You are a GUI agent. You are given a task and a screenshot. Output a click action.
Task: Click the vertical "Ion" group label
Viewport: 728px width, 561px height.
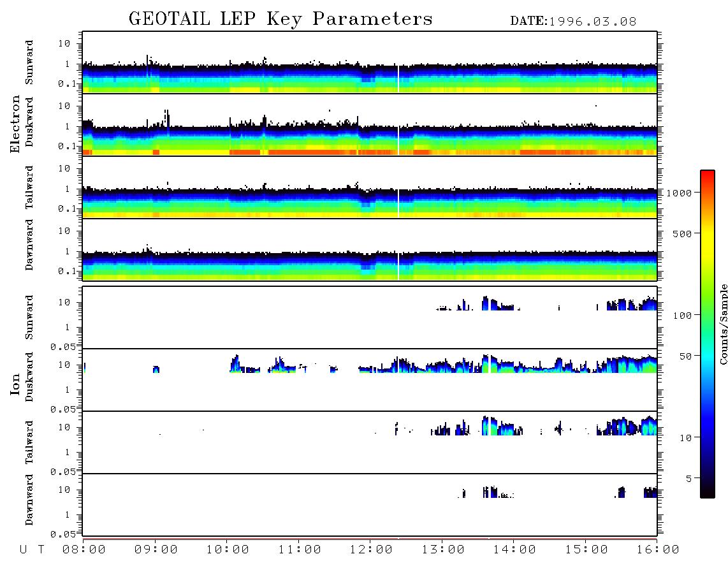click(15, 384)
